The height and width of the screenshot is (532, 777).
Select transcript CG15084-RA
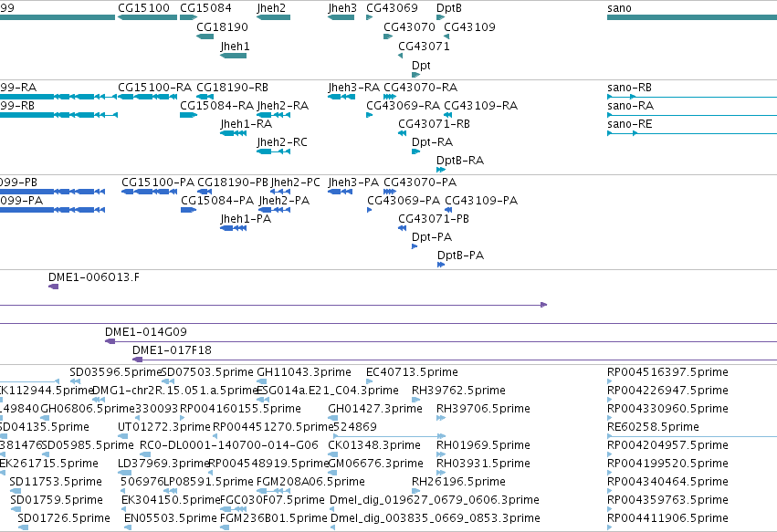(x=216, y=106)
